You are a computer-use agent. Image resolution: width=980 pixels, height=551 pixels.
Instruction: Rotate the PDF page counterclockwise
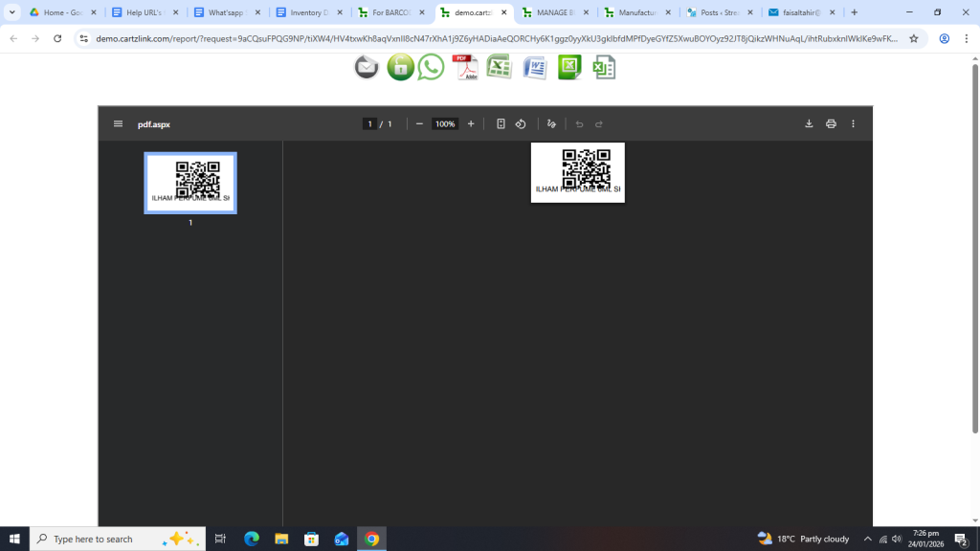point(521,124)
